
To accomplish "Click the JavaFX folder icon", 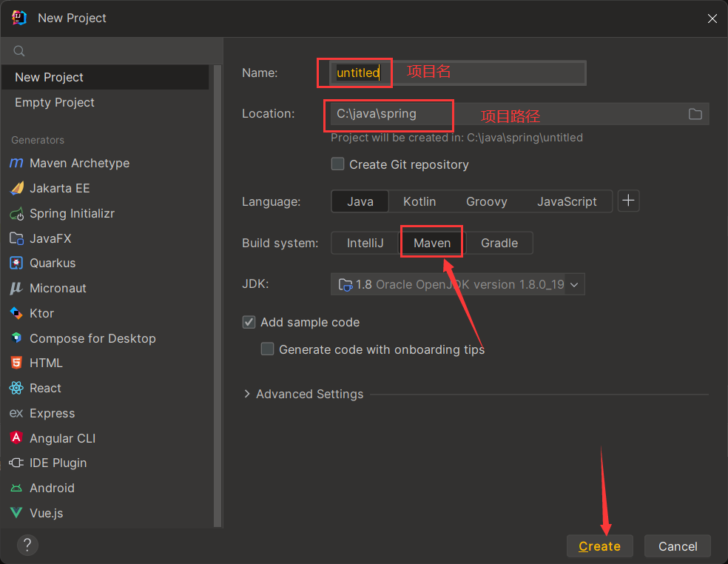I will tap(17, 238).
